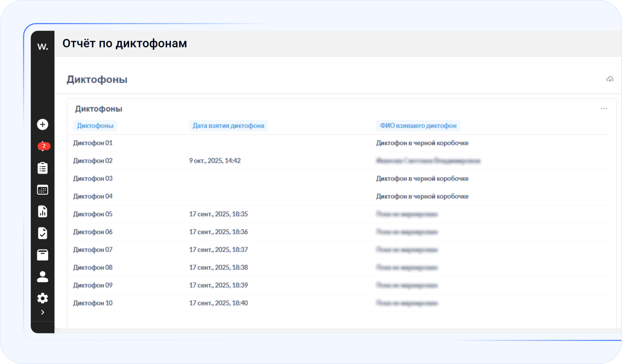This screenshot has height=364, width=622.
Task: Click the ФИО взявшего диктофон column header
Action: tap(418, 126)
